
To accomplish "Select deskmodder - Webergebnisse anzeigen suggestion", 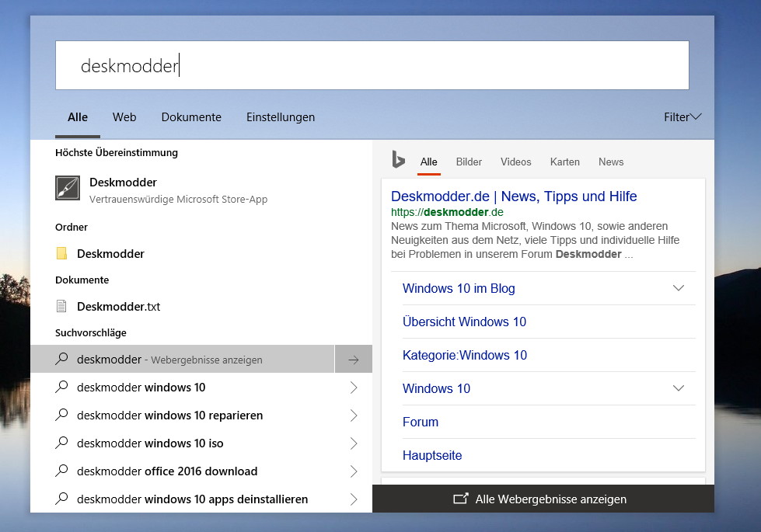I will [183, 360].
